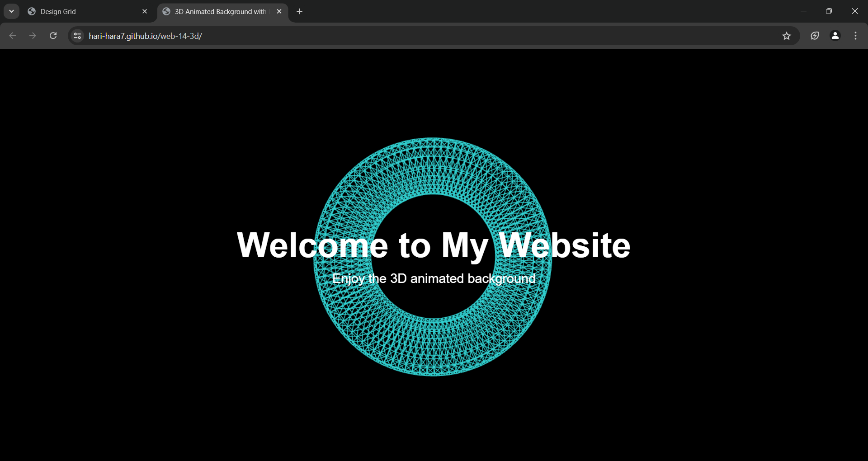
Task: Click the Enjoy the 3D animated background text
Action: (x=434, y=278)
